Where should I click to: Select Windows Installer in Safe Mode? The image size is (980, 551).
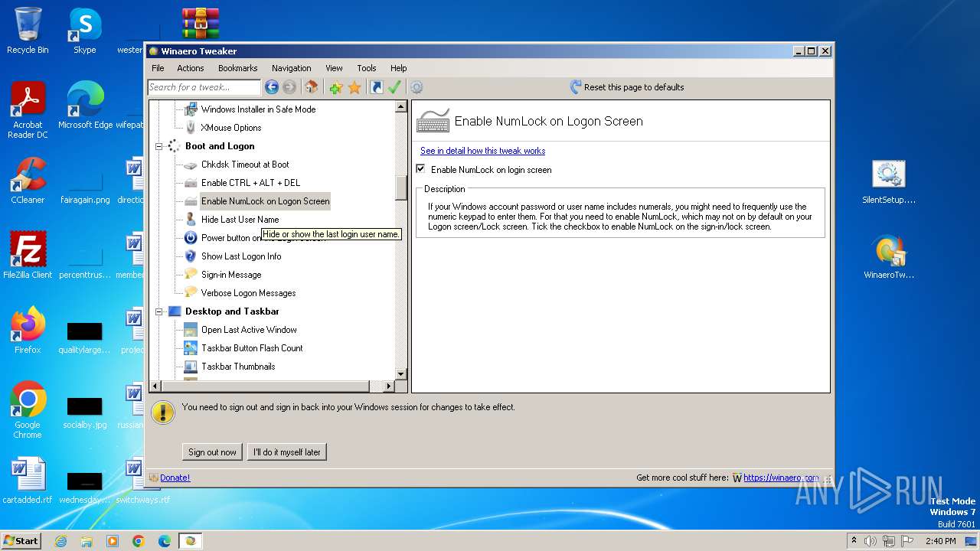pos(258,109)
